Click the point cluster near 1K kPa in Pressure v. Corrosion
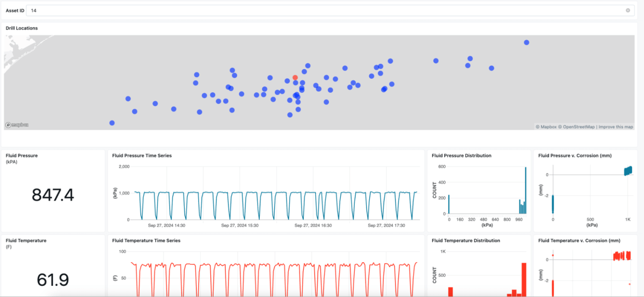Screen dimensions: 644x297 pos(627,170)
